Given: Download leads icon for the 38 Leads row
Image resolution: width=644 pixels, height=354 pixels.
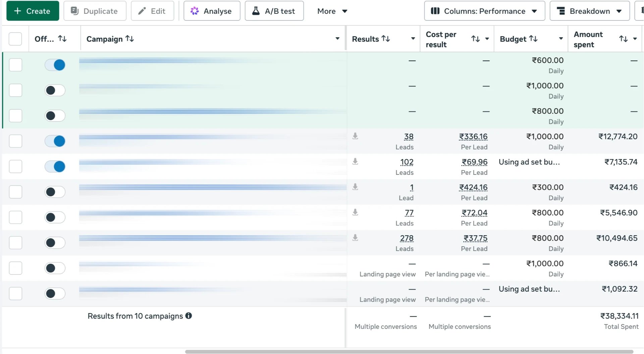Looking at the screenshot, I should click(355, 136).
